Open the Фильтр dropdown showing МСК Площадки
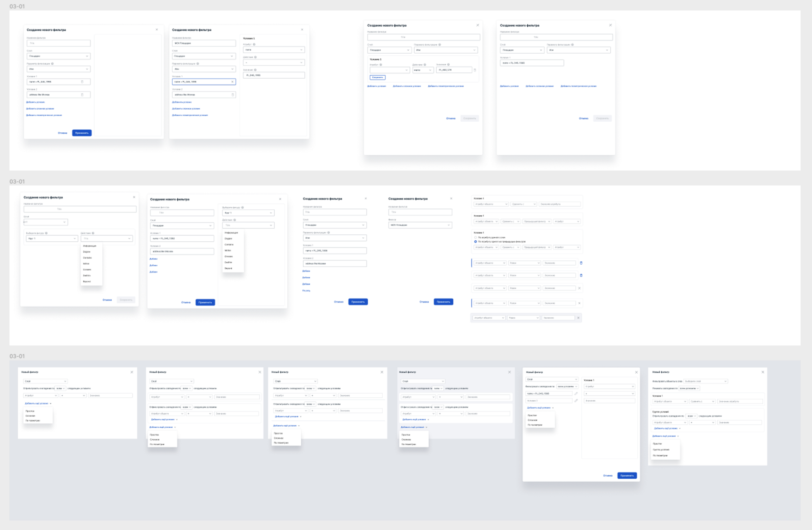 click(420, 225)
